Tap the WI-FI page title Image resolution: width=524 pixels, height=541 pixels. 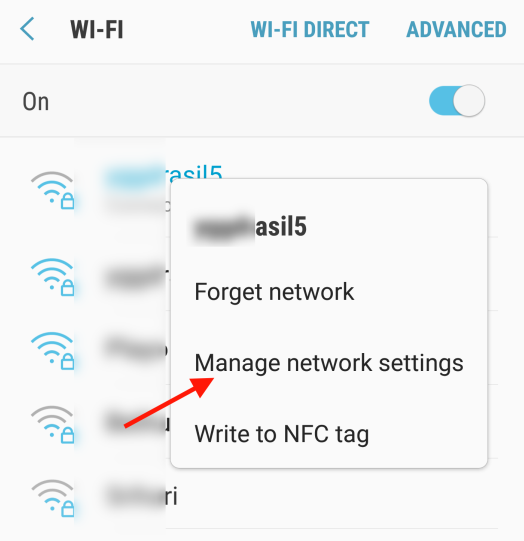point(97,30)
